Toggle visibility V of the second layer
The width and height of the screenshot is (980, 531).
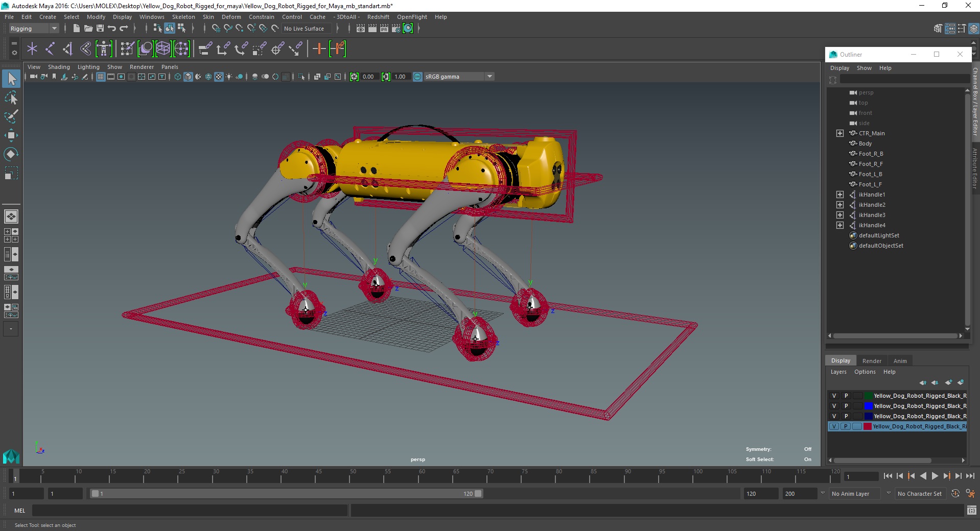834,406
